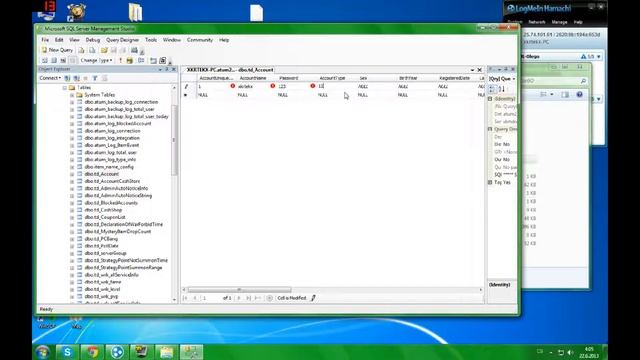Select dbo.atum_log_connection table
The image size is (640, 360).
coord(112,131)
